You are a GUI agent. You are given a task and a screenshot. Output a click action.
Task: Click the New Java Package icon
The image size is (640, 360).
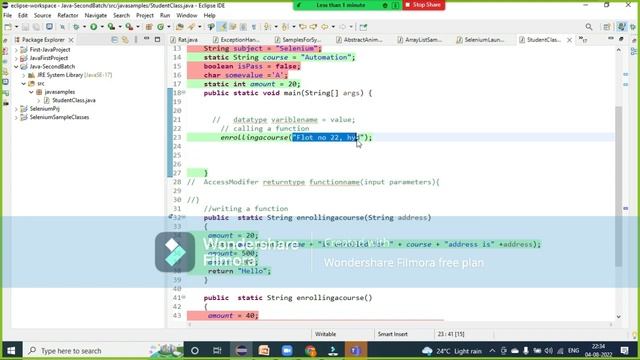149,27
